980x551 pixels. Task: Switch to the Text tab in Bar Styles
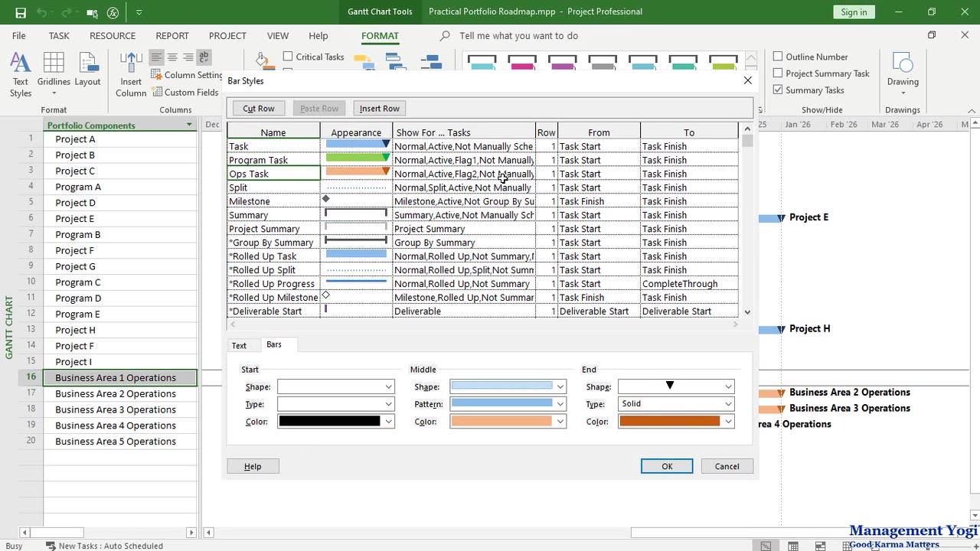[239, 346]
